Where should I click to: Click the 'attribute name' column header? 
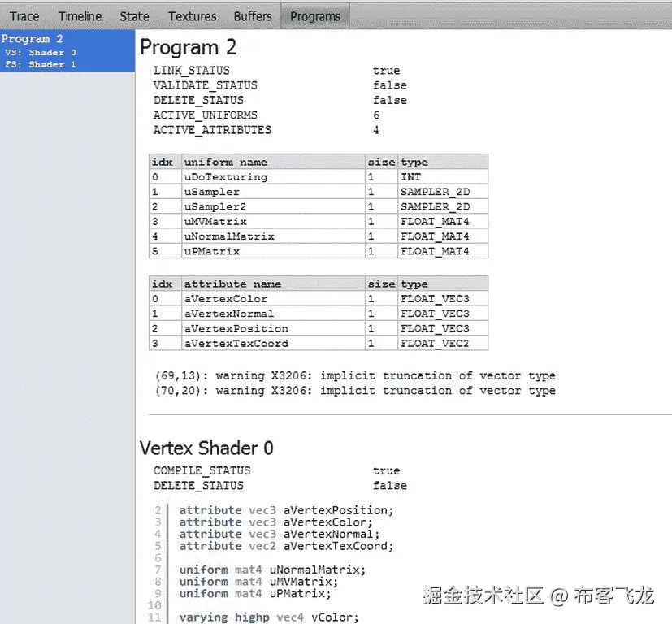pyautogui.click(x=273, y=284)
